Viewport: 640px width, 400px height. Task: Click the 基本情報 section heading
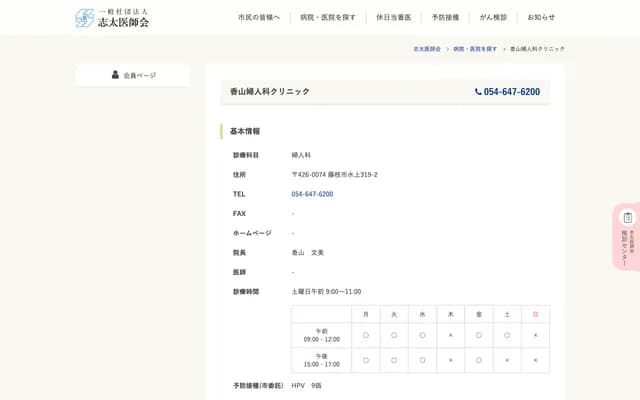[245, 131]
